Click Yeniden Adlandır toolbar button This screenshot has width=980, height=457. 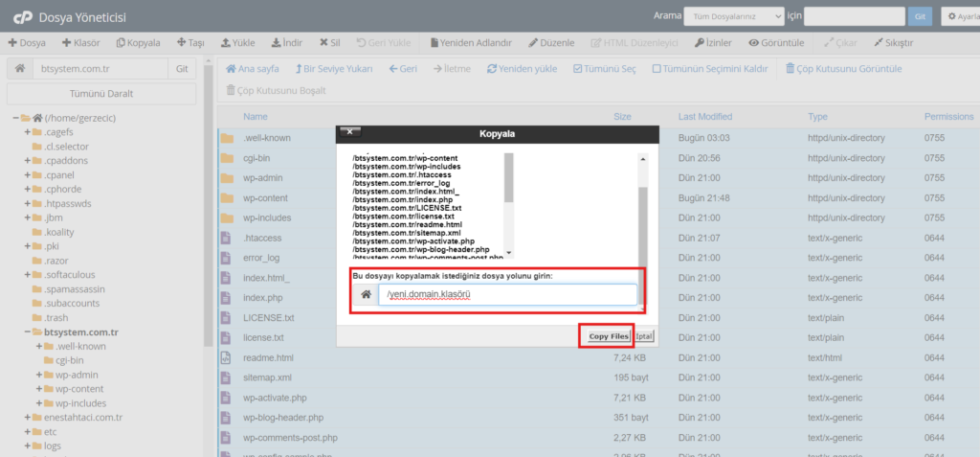[x=471, y=42]
